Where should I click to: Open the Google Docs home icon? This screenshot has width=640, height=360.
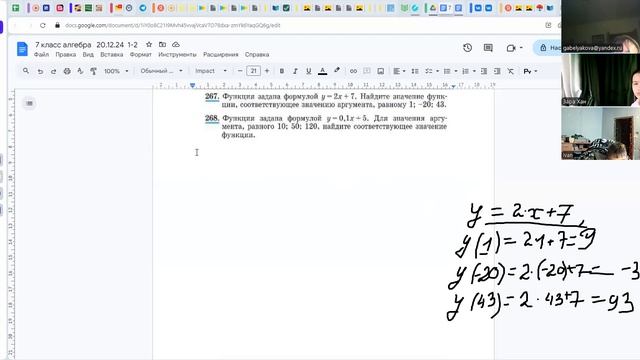(x=22, y=49)
